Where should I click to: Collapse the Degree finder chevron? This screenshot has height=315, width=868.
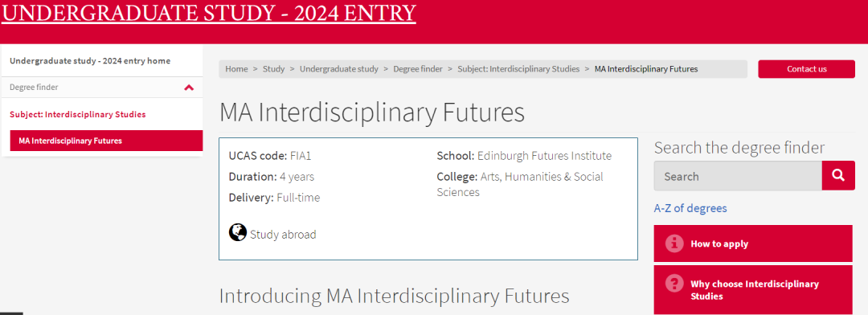pos(189,88)
